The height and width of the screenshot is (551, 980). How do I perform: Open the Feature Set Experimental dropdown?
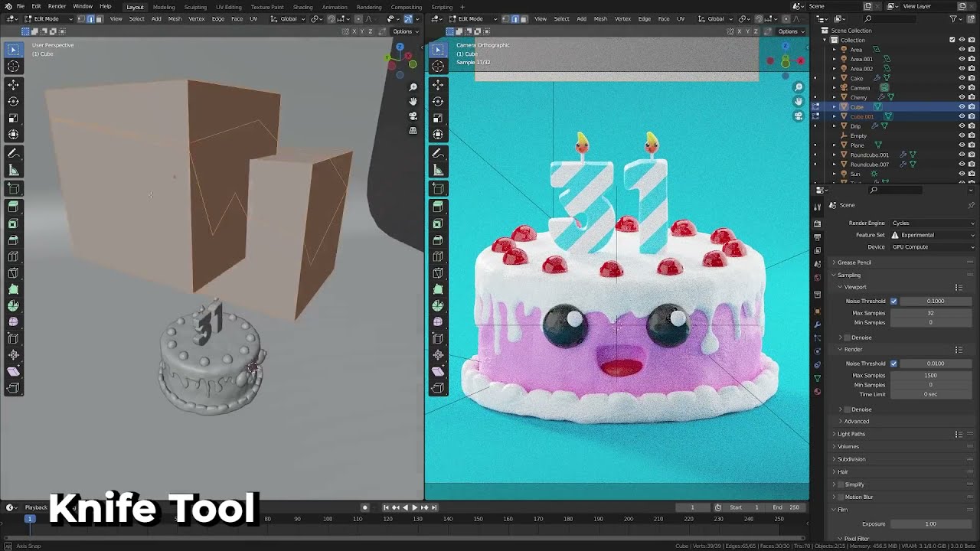coord(933,235)
